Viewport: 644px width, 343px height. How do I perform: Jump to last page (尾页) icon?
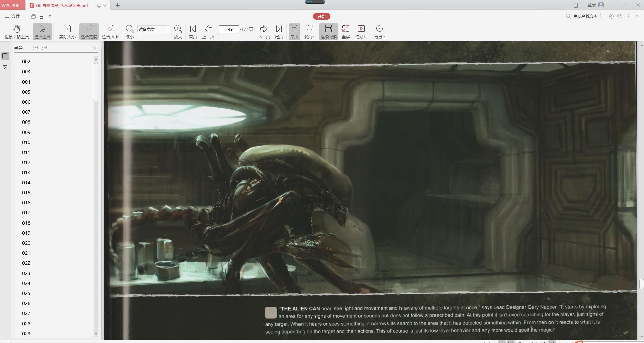pyautogui.click(x=279, y=29)
